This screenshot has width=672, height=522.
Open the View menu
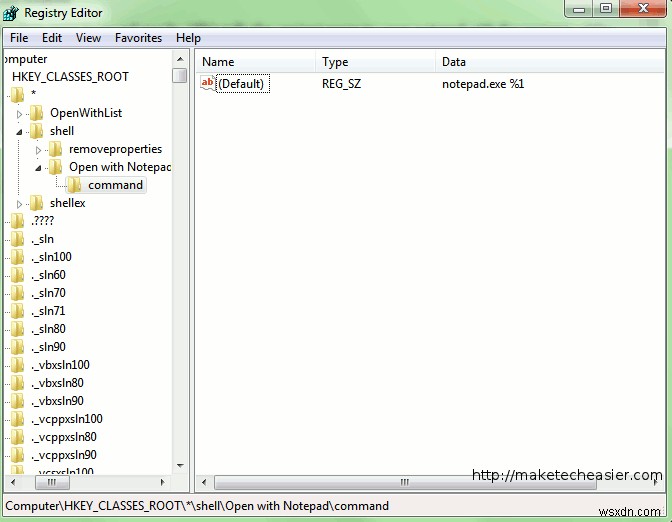tap(88, 38)
